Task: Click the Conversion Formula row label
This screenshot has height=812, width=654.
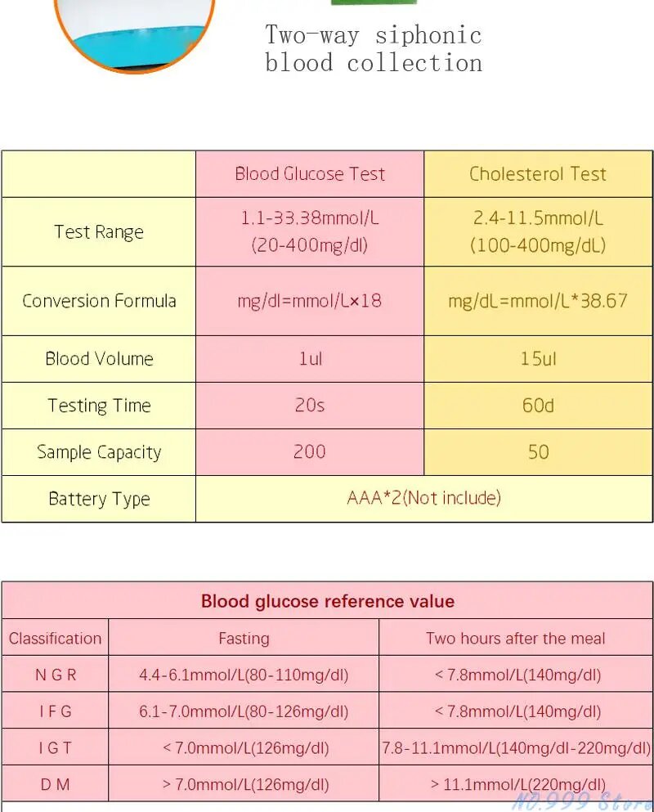Action: coord(99,301)
